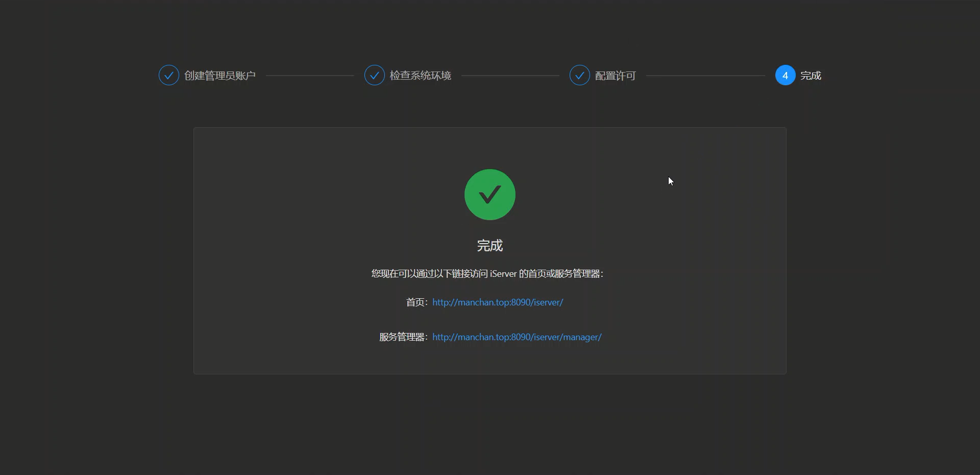Viewport: 980px width, 475px height.
Task: Click the connector line between 配置许可 and 完成
Action: (x=707, y=75)
